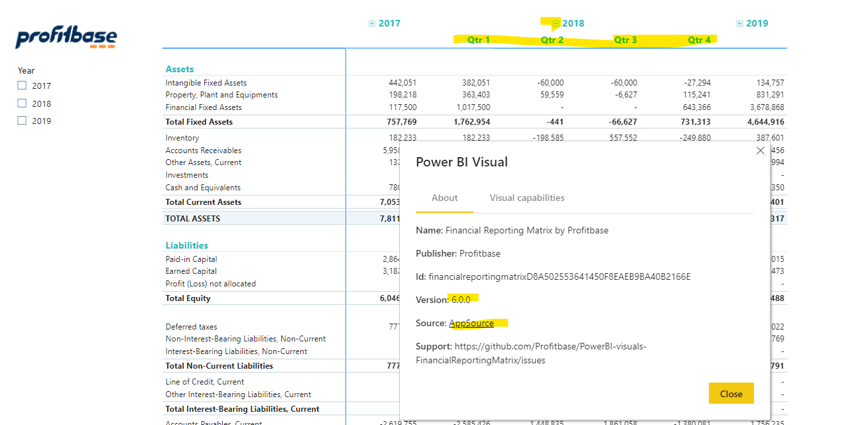Select the Deferred taxes row
Image resolution: width=868 pixels, height=425 pixels.
[x=191, y=327]
